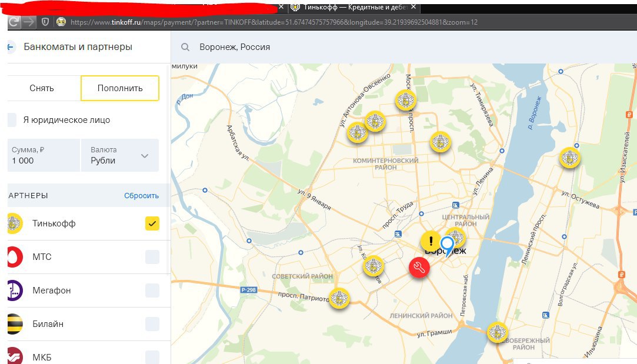The width and height of the screenshot is (637, 364).
Task: Close the redacted first browser tab
Action: [x=281, y=7]
